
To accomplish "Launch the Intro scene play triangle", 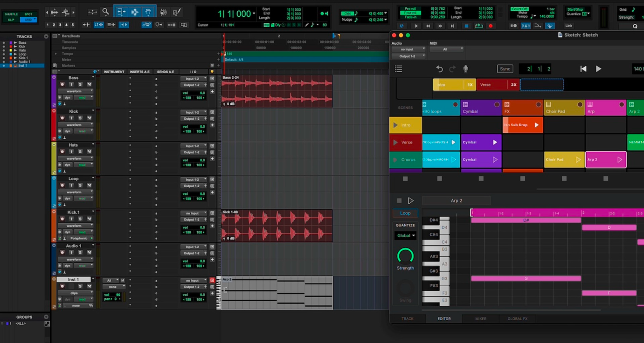I will click(395, 125).
